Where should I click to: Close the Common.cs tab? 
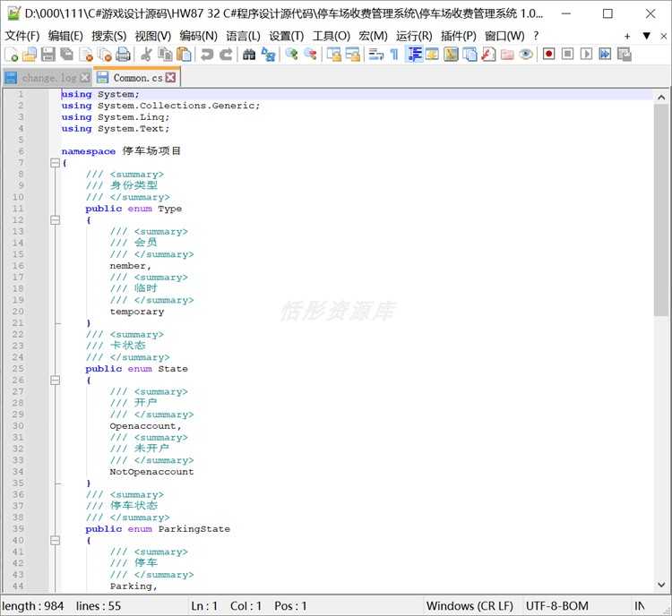(170, 77)
